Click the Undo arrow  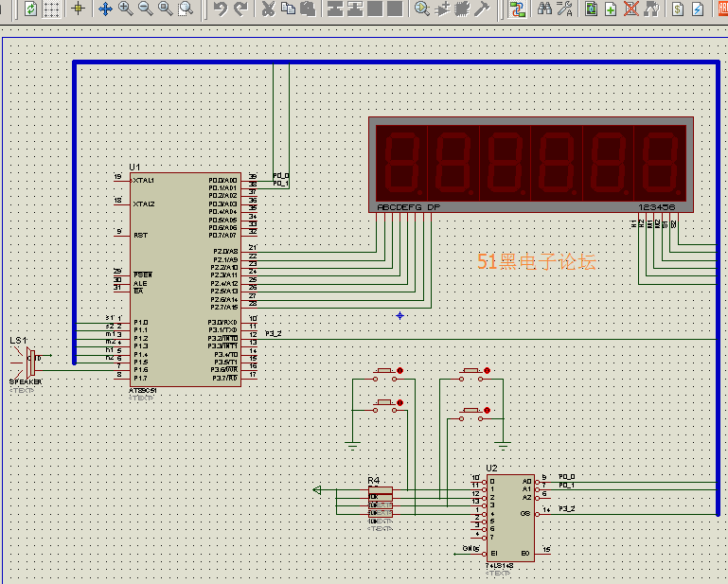point(220,9)
